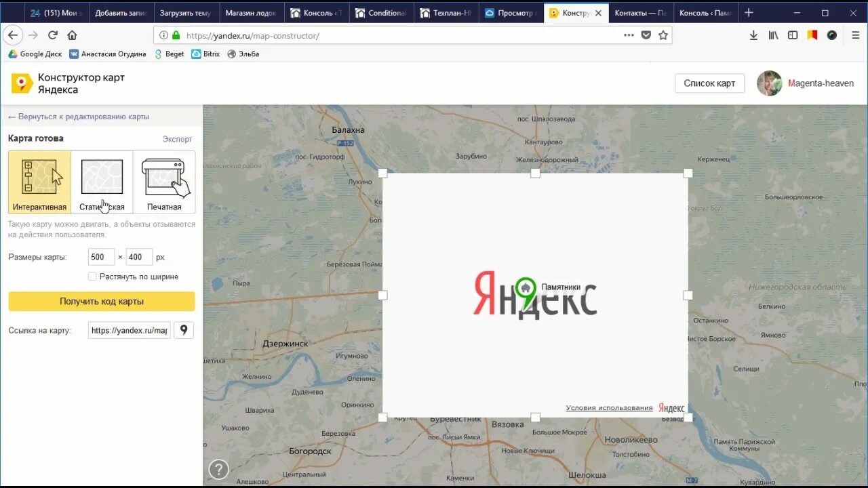Open the Magenta-heaven user avatar
Screen dimensions: 868x488
[x=770, y=83]
